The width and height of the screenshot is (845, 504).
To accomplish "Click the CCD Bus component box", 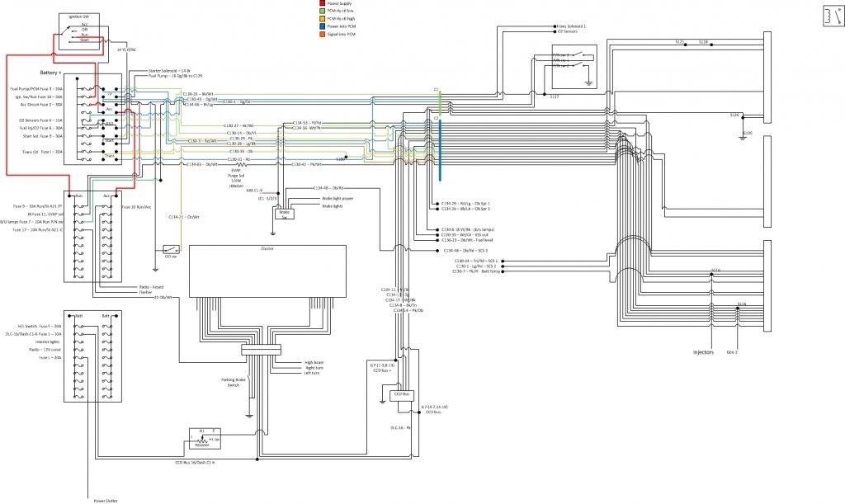I will pos(401,395).
